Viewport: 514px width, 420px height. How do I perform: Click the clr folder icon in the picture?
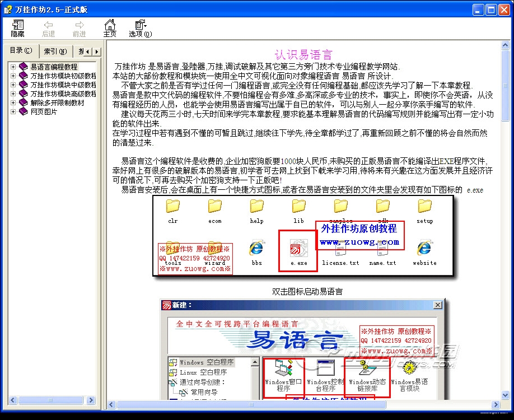coord(173,206)
